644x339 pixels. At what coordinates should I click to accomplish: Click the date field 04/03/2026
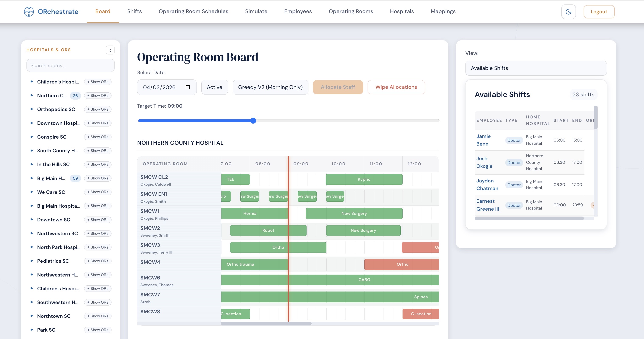click(x=167, y=87)
